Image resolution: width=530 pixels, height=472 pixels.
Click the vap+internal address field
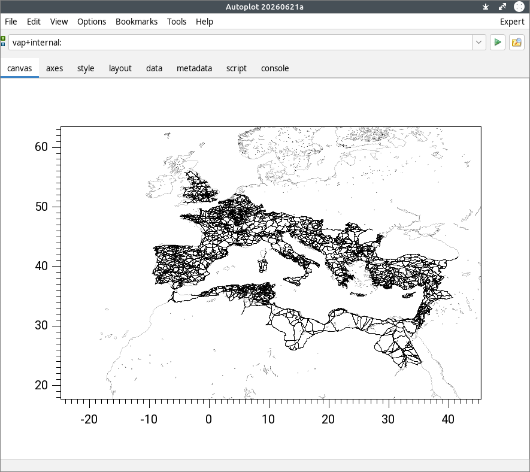point(240,42)
